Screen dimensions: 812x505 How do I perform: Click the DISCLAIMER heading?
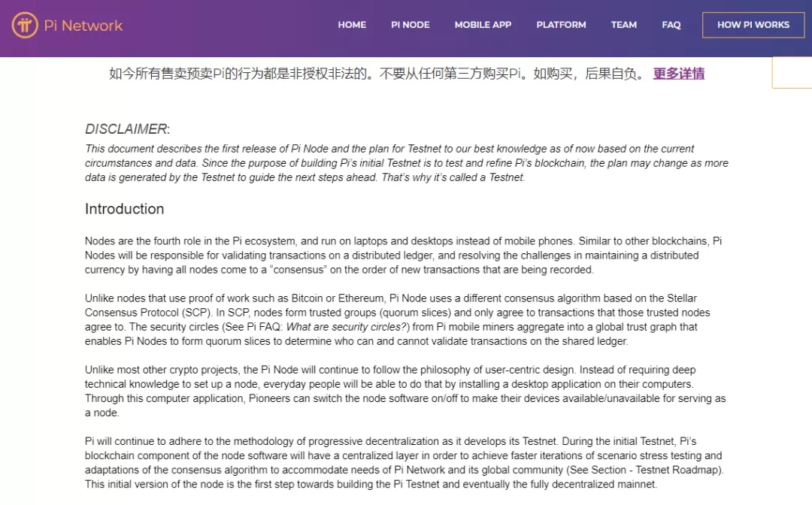[127, 129]
